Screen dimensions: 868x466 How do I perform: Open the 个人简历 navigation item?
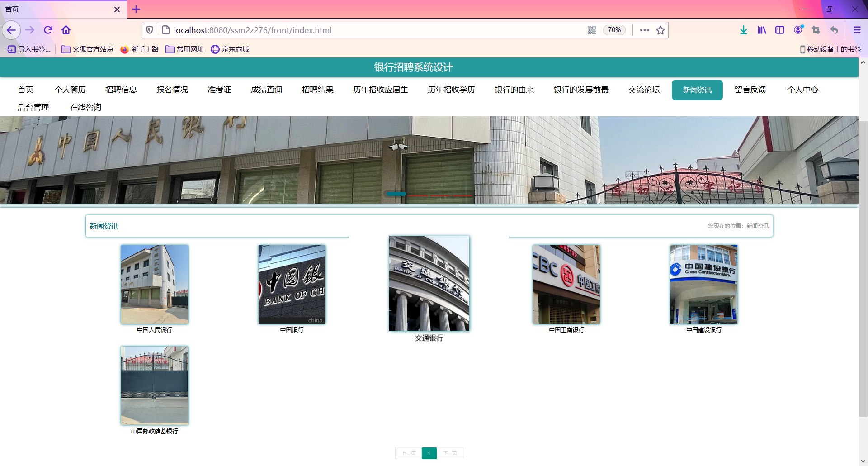coord(70,90)
